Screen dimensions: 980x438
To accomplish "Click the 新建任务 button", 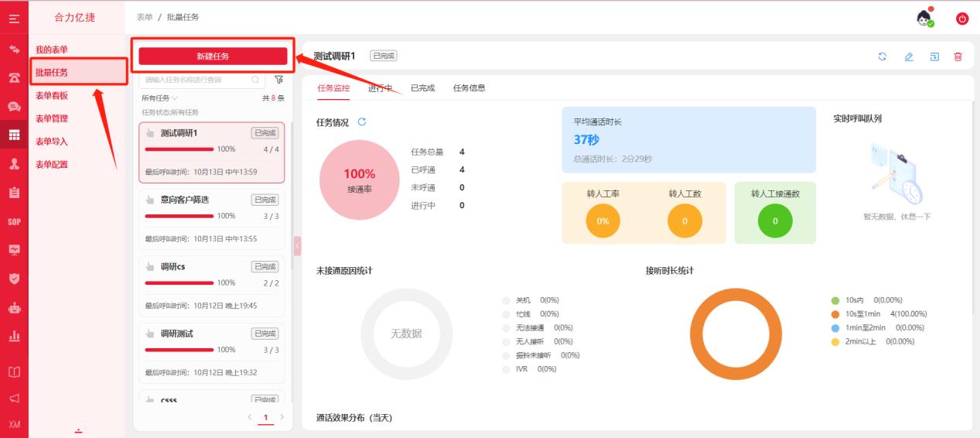I will (x=213, y=56).
